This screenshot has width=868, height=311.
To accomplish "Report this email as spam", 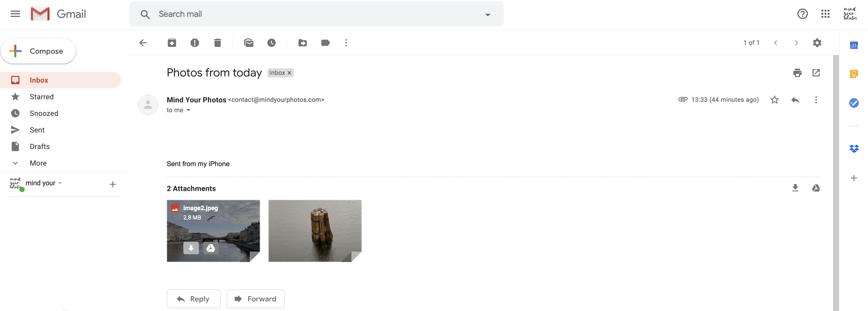I will pyautogui.click(x=195, y=43).
